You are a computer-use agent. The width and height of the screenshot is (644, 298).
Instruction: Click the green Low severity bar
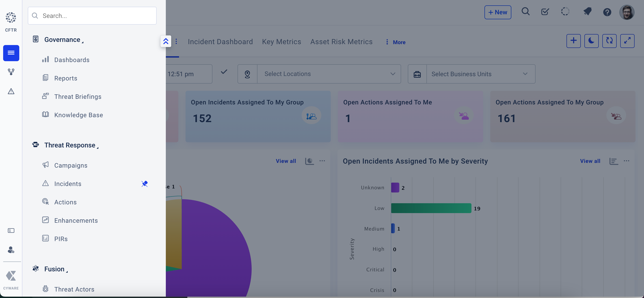pyautogui.click(x=431, y=208)
